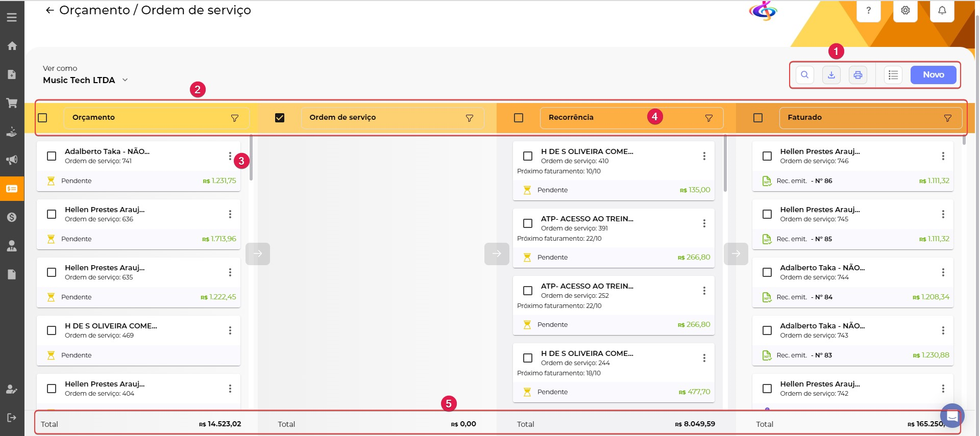980x436 pixels.
Task: Select the Ordem de serviço 741 card checkbox
Action: [x=52, y=156]
